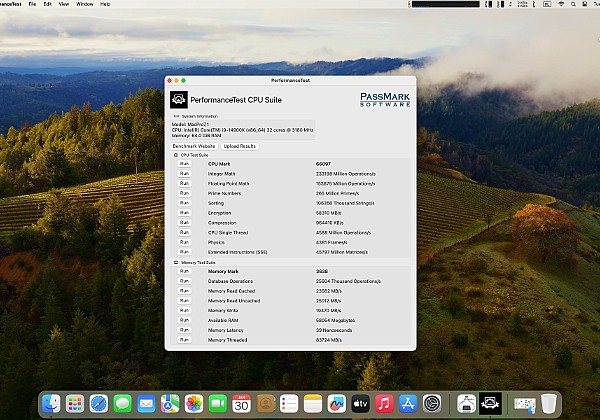This screenshot has width=600, height=420.
Task: Collapse the Memory Test Suite section
Action: pyautogui.click(x=176, y=263)
